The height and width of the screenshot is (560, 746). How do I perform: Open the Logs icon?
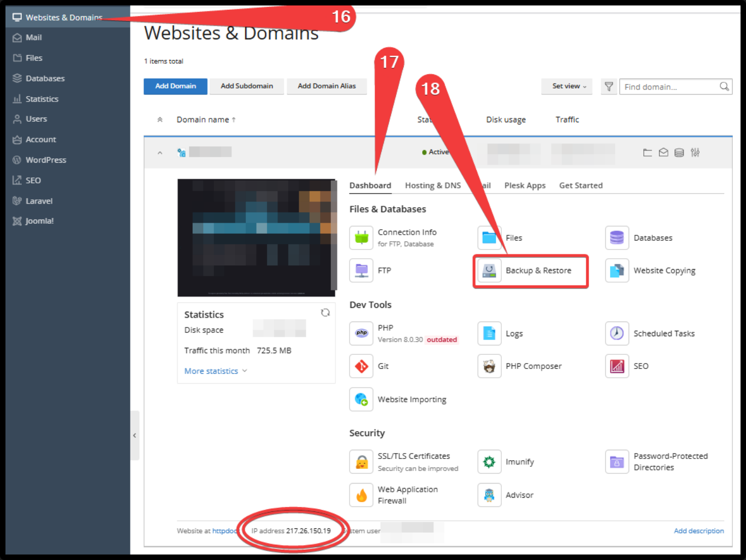(489, 333)
